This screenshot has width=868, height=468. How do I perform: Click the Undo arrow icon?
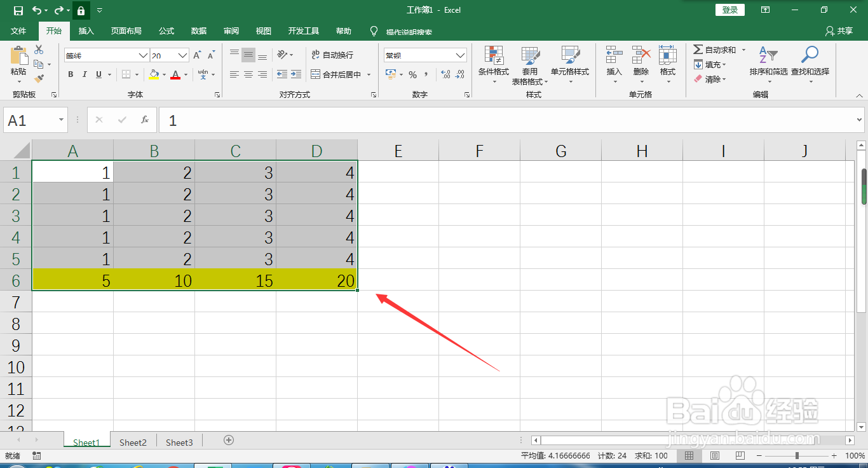tap(37, 10)
